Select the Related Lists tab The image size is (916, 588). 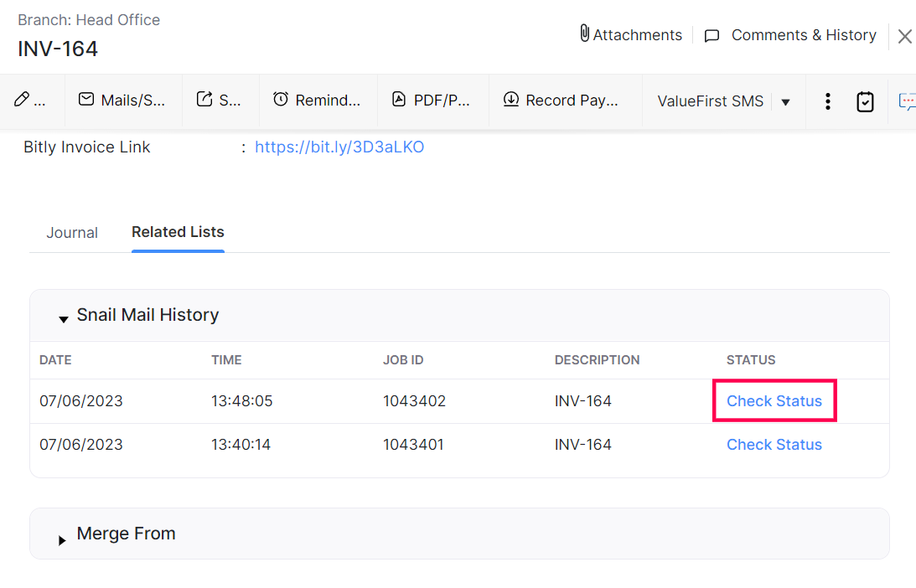(x=178, y=232)
